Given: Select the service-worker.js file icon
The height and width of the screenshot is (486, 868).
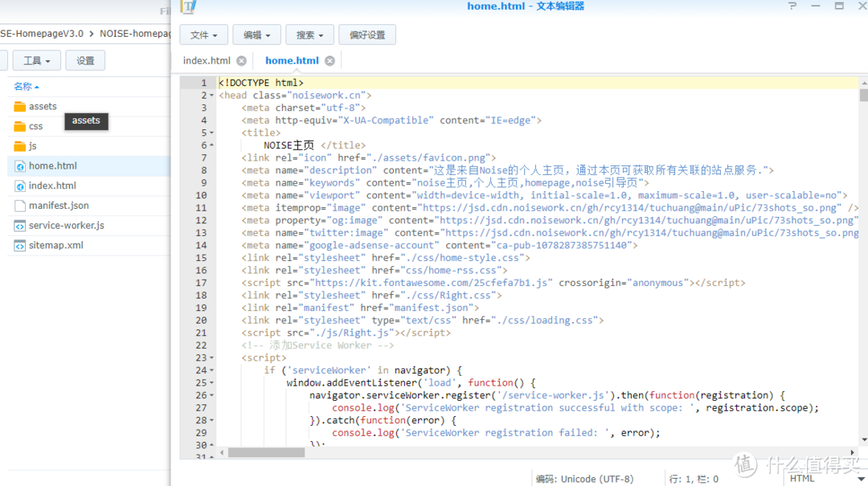Looking at the screenshot, I should (x=20, y=226).
